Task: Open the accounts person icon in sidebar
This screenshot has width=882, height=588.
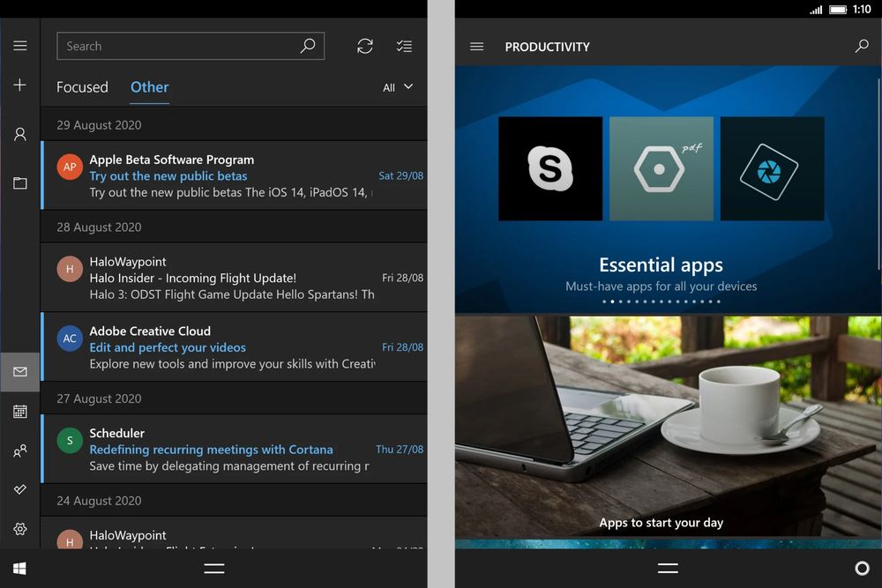Action: pos(19,134)
